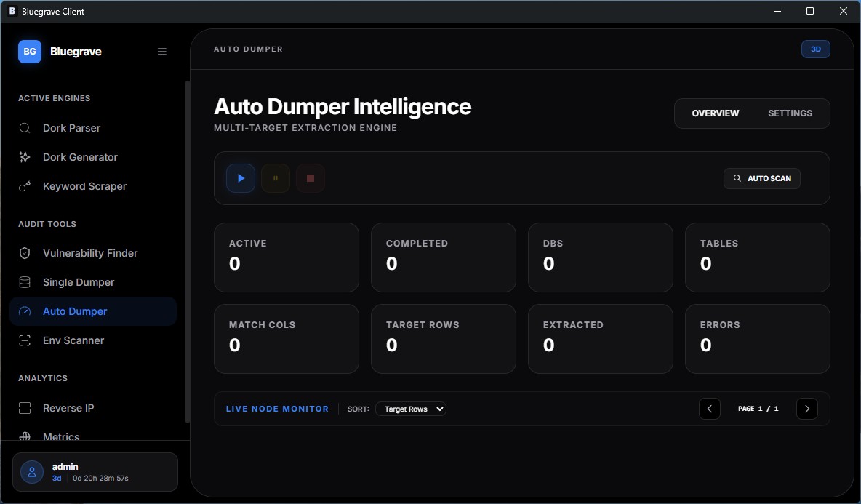Toggle the 3D badge in the header
861x504 pixels.
coord(815,49)
